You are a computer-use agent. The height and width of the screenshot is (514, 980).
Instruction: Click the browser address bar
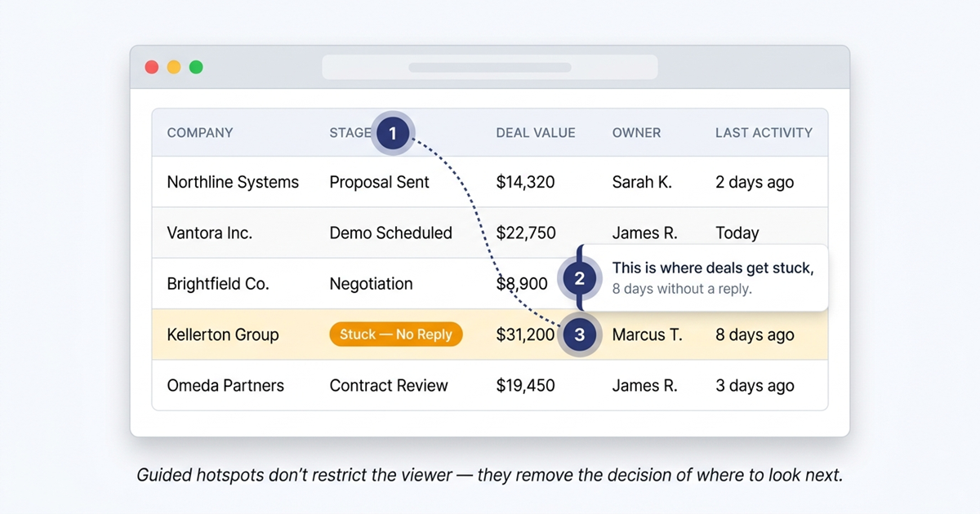coord(490,67)
